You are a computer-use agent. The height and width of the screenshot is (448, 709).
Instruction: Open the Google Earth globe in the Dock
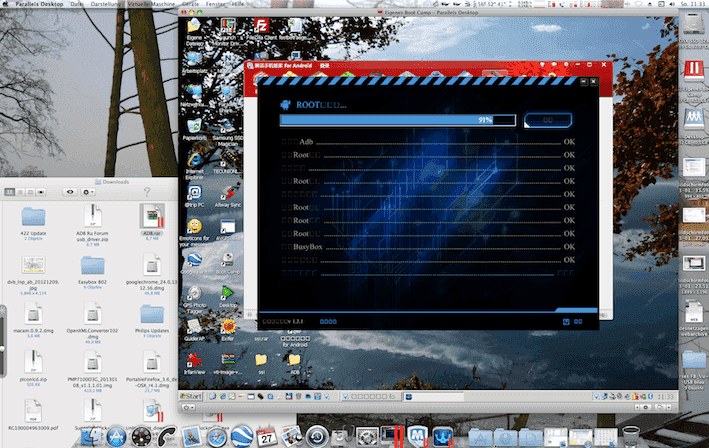point(242,437)
